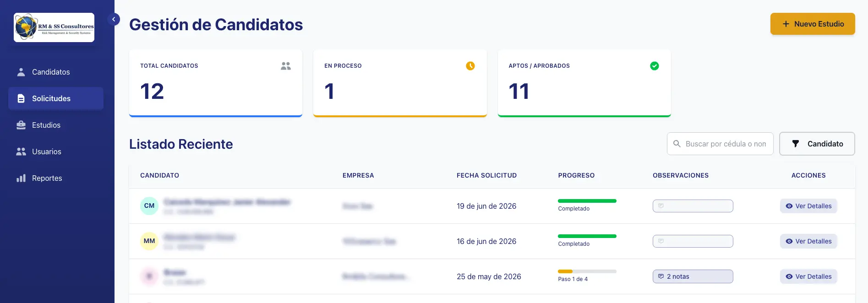Sort by the FECHA SOLICITUD column header
Image resolution: width=868 pixels, height=303 pixels.
click(x=486, y=175)
